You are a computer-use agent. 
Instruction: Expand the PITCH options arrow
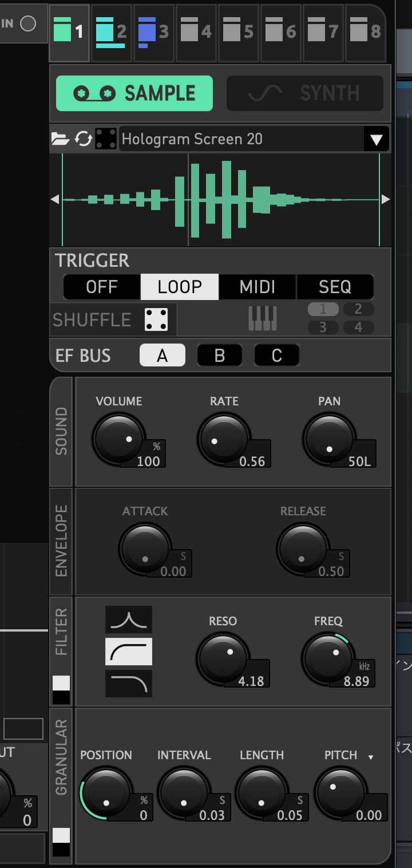point(371,757)
